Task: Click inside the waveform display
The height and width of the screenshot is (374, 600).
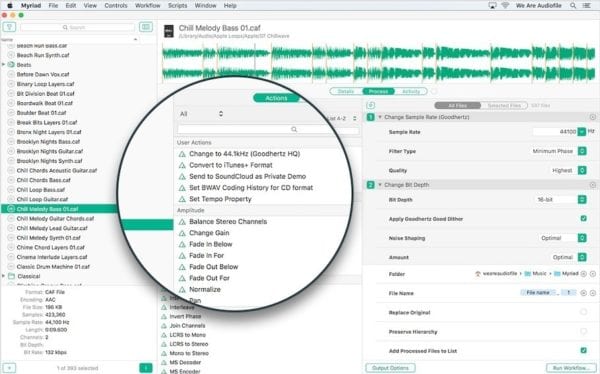Action: (378, 63)
